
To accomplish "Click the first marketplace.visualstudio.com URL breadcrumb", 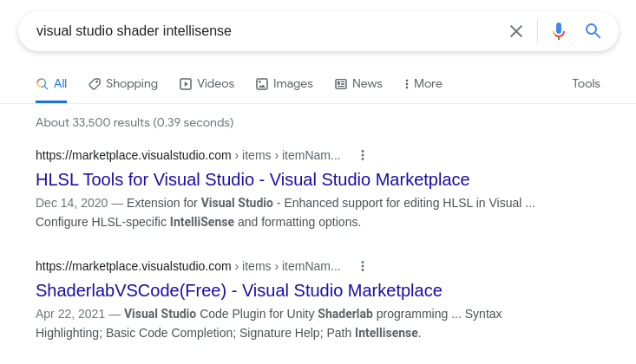I will [x=134, y=155].
